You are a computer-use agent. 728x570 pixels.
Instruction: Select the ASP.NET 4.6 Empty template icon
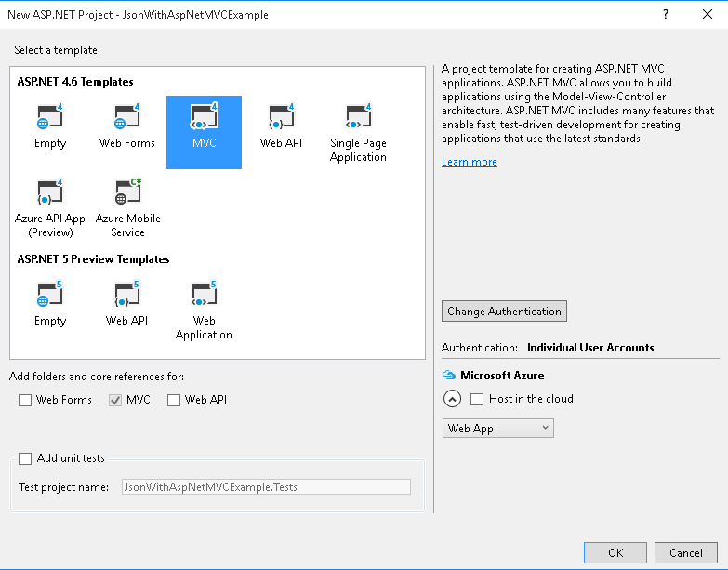coord(49,116)
